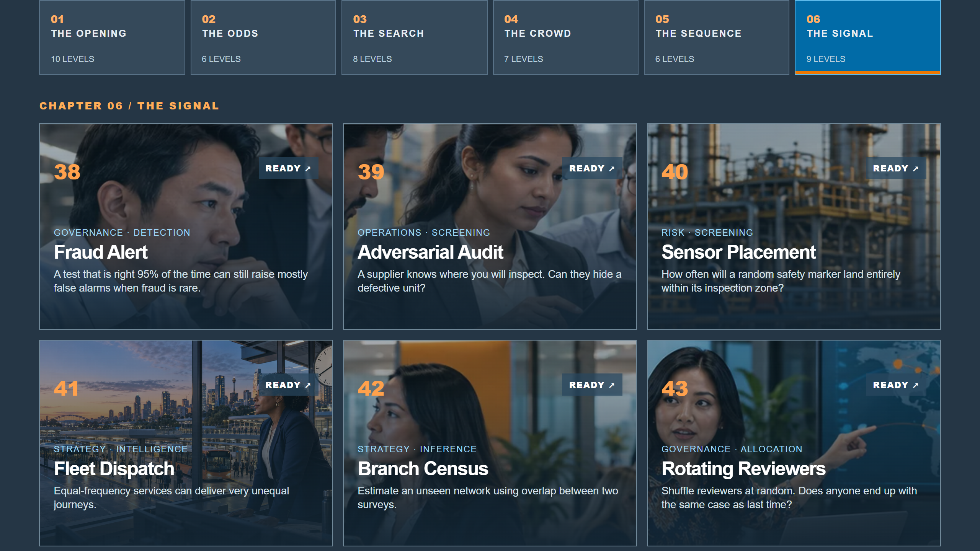The width and height of the screenshot is (980, 551).
Task: Open the Rotating Reviewers level title
Action: [743, 469]
